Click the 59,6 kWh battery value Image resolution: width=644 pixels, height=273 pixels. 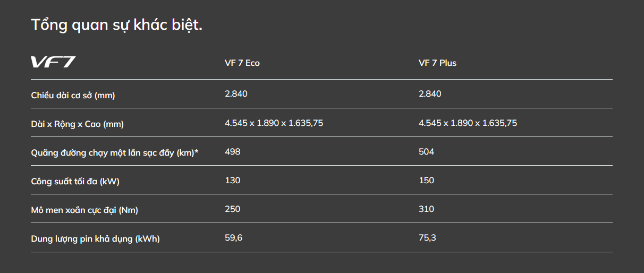pyautogui.click(x=234, y=238)
